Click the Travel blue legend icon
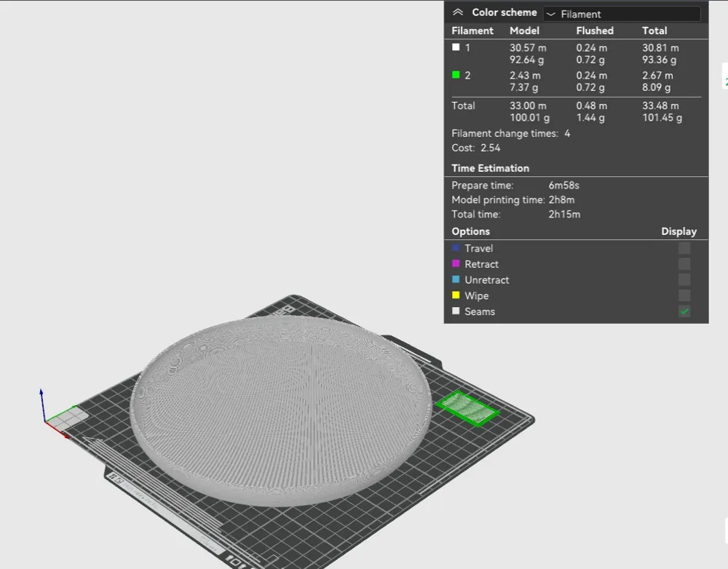The height and width of the screenshot is (569, 728). 456,248
